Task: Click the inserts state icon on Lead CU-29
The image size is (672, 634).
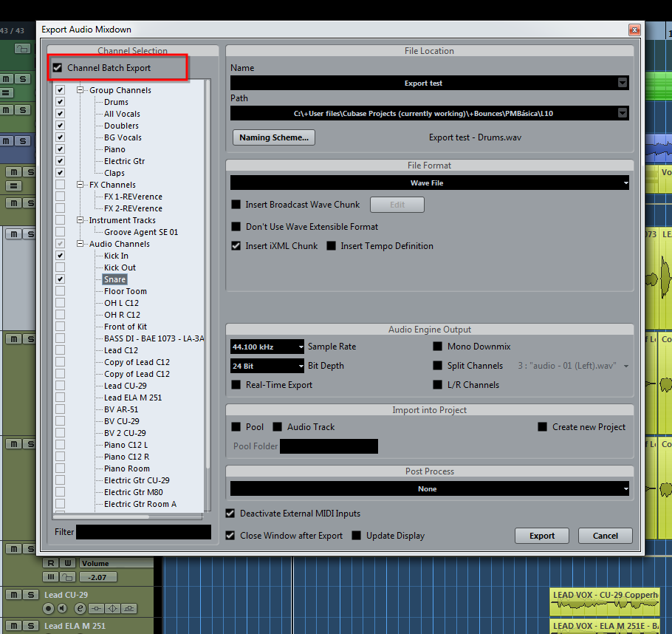Action: pos(97,608)
